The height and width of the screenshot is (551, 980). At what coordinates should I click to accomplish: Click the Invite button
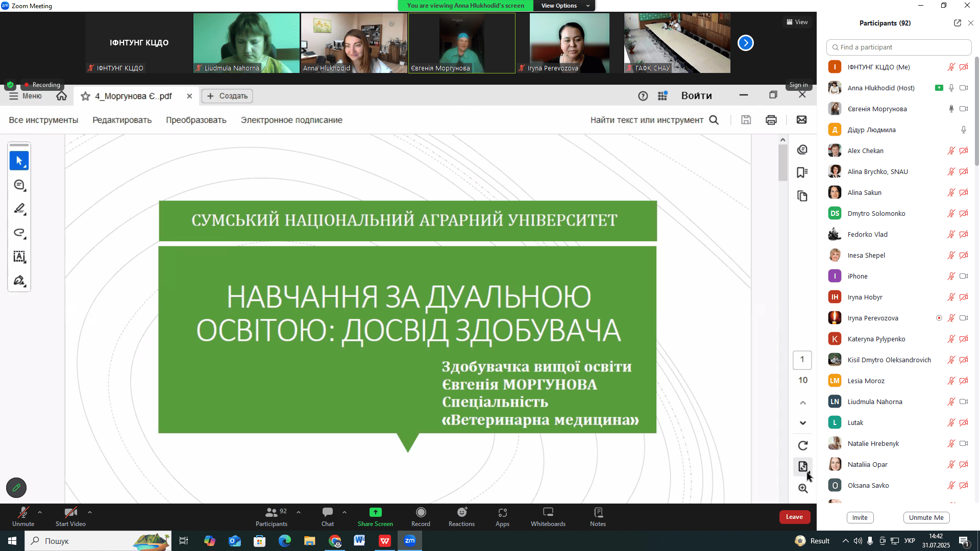pyautogui.click(x=860, y=517)
